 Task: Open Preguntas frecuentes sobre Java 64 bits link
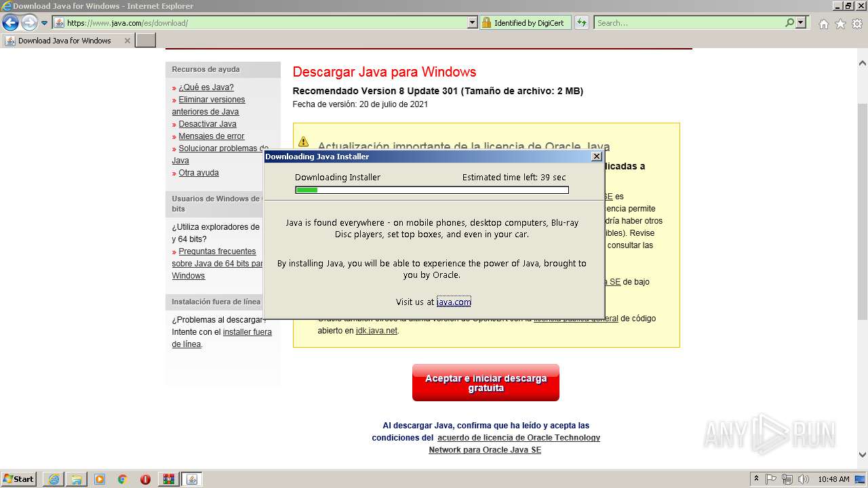(217, 264)
